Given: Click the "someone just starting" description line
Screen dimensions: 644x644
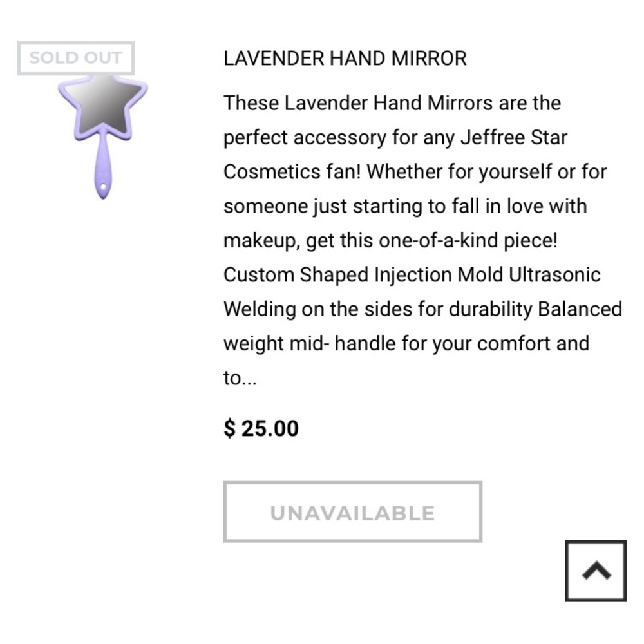Looking at the screenshot, I should pyautogui.click(x=405, y=206).
